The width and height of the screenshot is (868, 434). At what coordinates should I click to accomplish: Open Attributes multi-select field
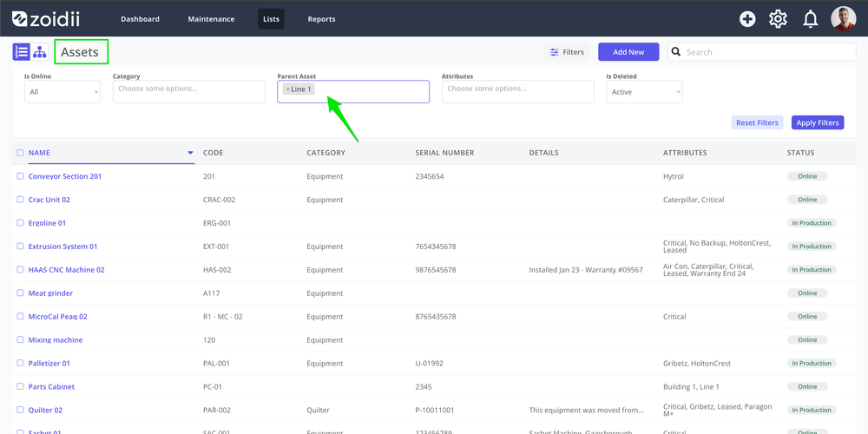(x=517, y=92)
